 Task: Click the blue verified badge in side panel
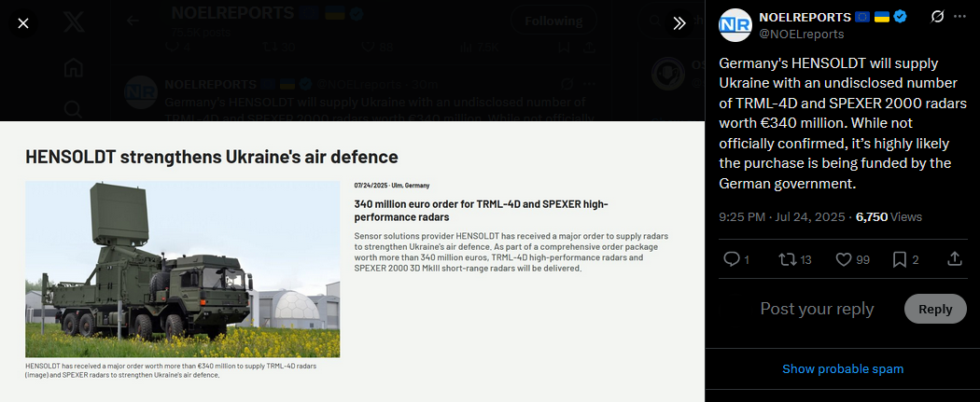click(900, 17)
